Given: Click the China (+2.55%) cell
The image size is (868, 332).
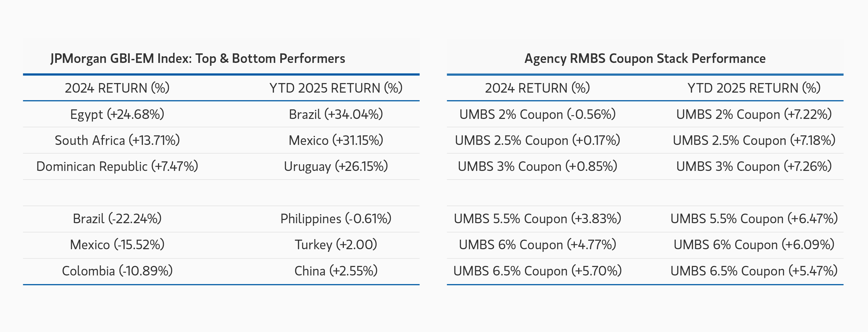Looking at the screenshot, I should coord(336,271).
